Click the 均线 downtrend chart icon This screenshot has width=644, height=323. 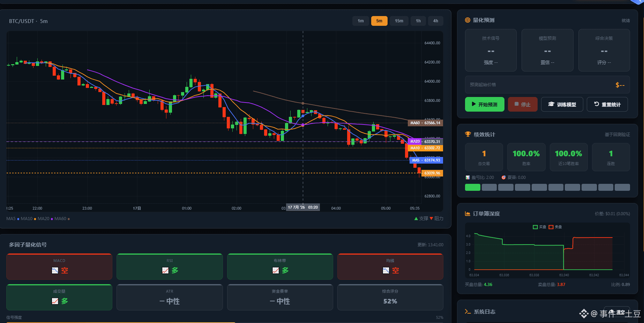(386, 270)
